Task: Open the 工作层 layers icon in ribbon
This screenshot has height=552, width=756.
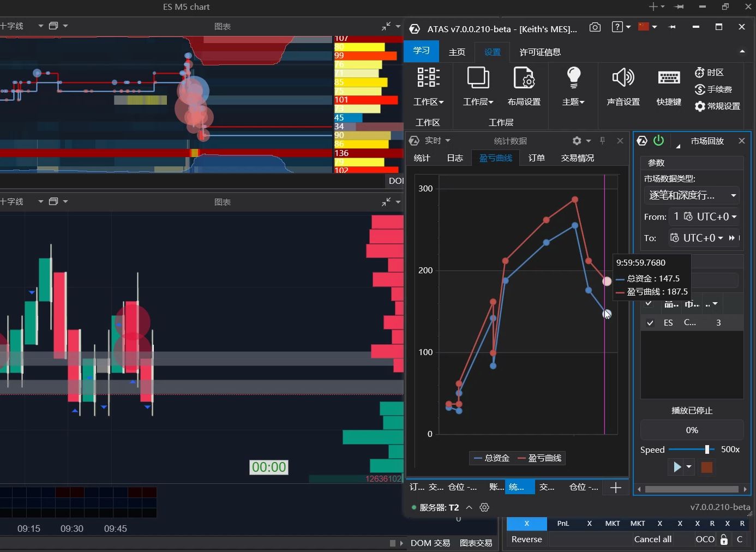Action: tap(478, 77)
